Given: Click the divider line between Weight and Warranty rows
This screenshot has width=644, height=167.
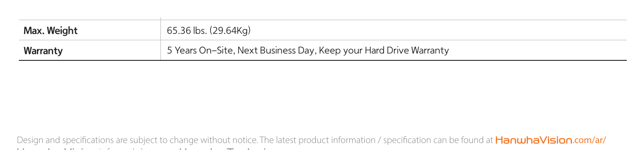Looking at the screenshot, I should pyautogui.click(x=323, y=40).
